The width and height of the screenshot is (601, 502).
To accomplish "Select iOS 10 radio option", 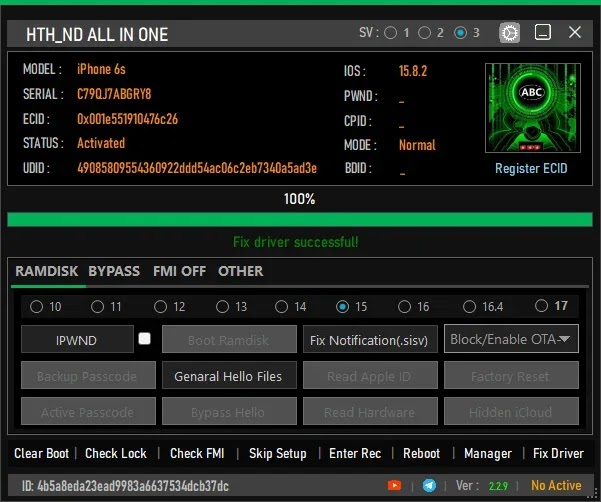I will click(36, 307).
